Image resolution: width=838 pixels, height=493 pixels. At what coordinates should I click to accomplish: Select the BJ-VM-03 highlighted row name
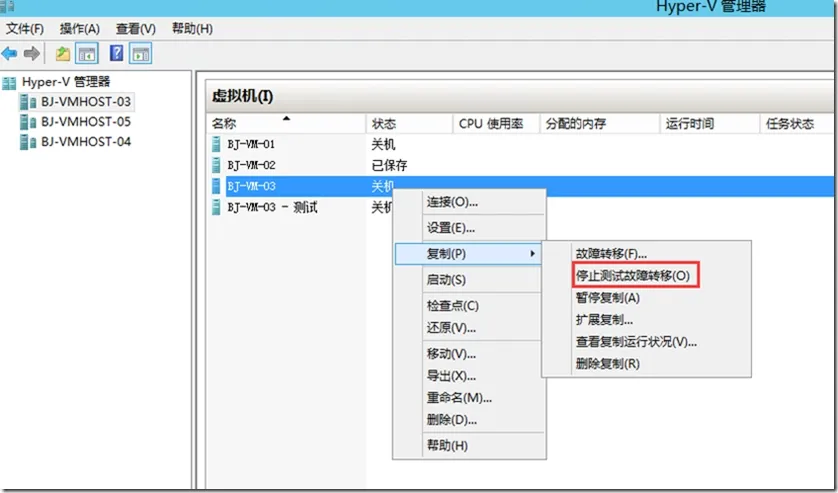[251, 186]
